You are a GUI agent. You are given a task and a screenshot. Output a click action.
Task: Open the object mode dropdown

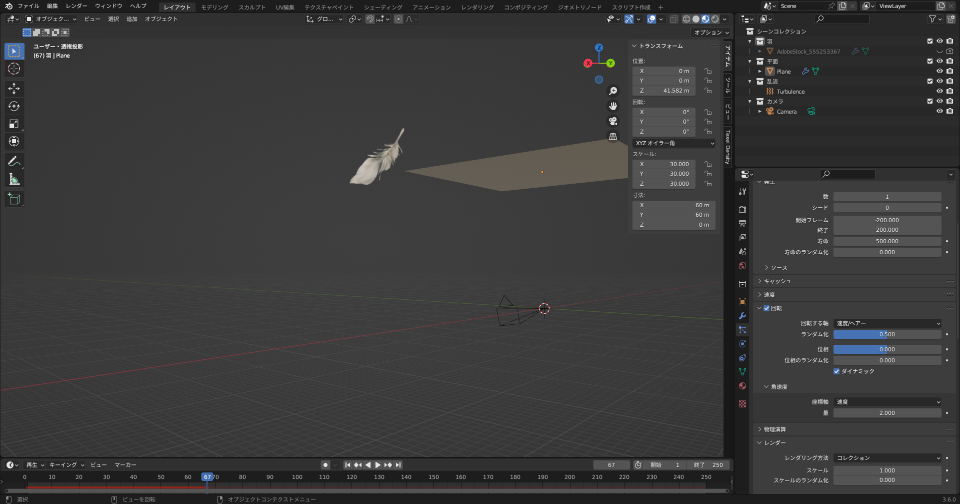[x=51, y=19]
